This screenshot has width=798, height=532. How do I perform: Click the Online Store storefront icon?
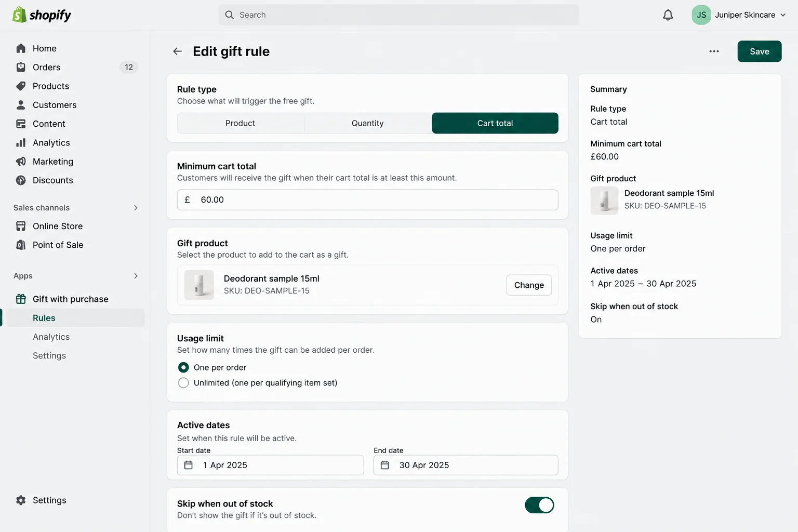pyautogui.click(x=21, y=226)
